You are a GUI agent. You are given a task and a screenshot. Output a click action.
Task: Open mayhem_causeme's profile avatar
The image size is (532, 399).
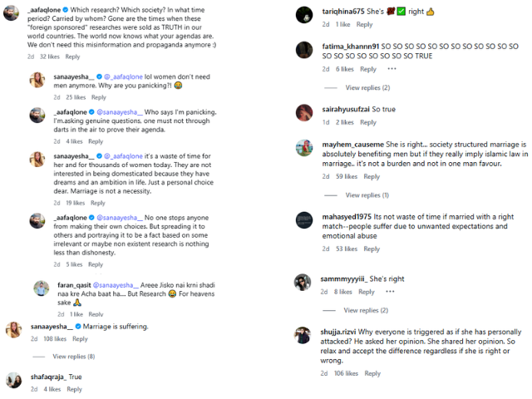pos(304,147)
